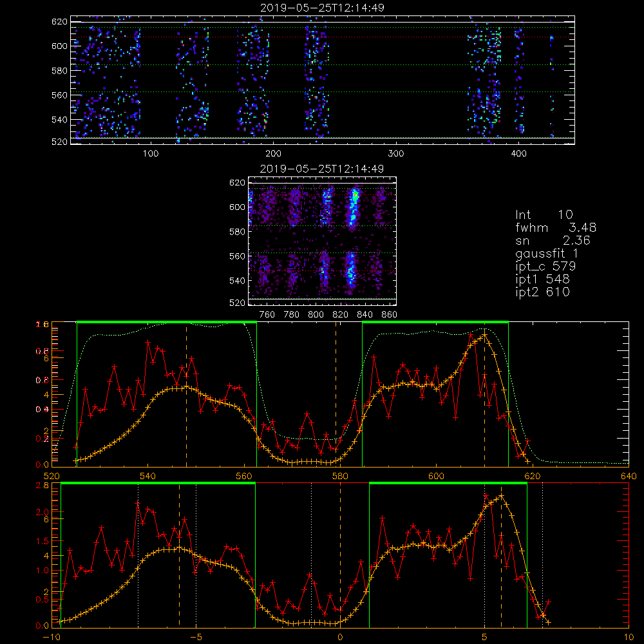Click the -10 x-axis label of bottom plot
This screenshot has width=644, height=644.
pyautogui.click(x=52, y=638)
